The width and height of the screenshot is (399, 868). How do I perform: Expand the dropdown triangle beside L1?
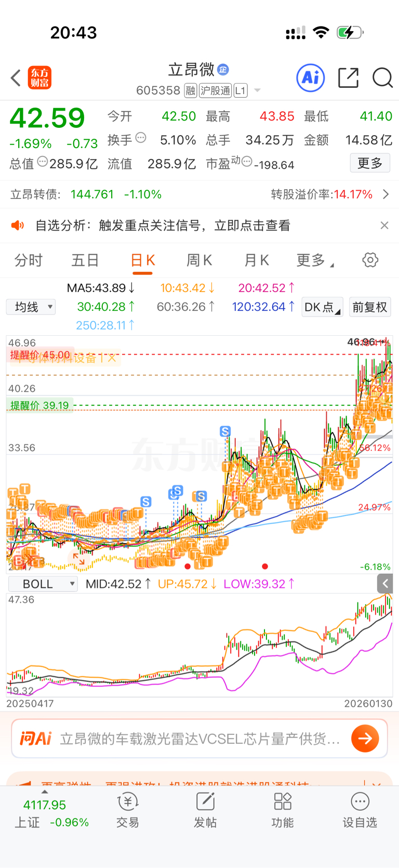(x=257, y=91)
